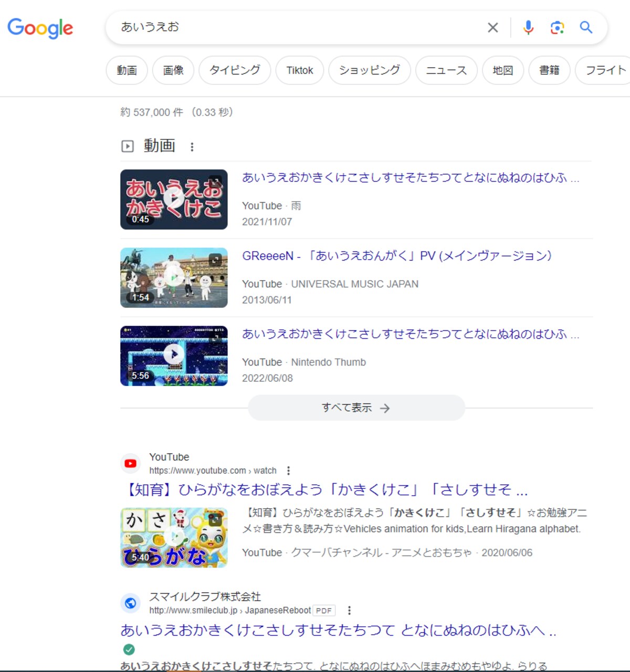This screenshot has height=672, width=630.
Task: Click the blue magnifier search icon
Action: coord(586,27)
